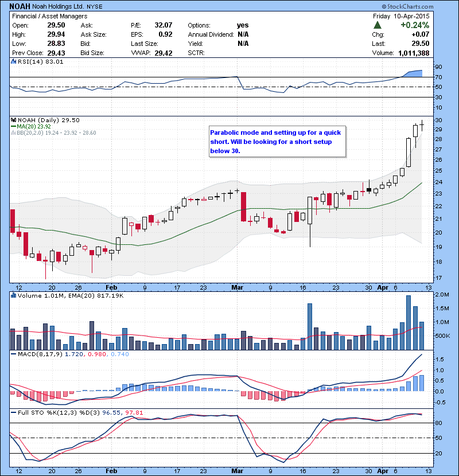
Task: Click the NOAH ticker symbol title
Action: click(x=20, y=6)
